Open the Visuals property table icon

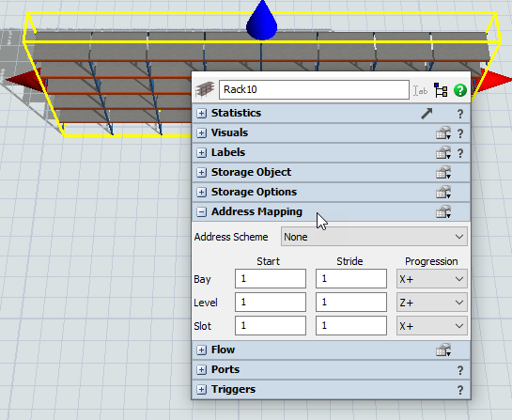click(x=443, y=132)
